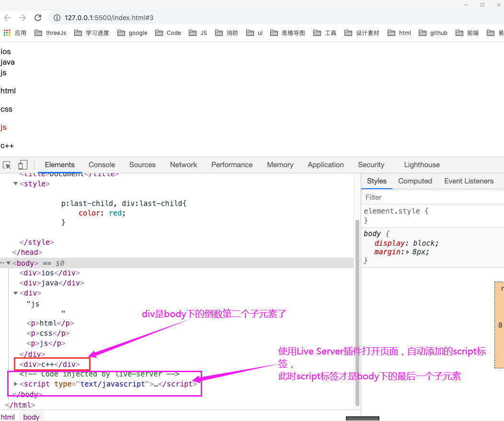This screenshot has width=504, height=421.
Task: Maximize the browser window
Action: click(x=482, y=5)
